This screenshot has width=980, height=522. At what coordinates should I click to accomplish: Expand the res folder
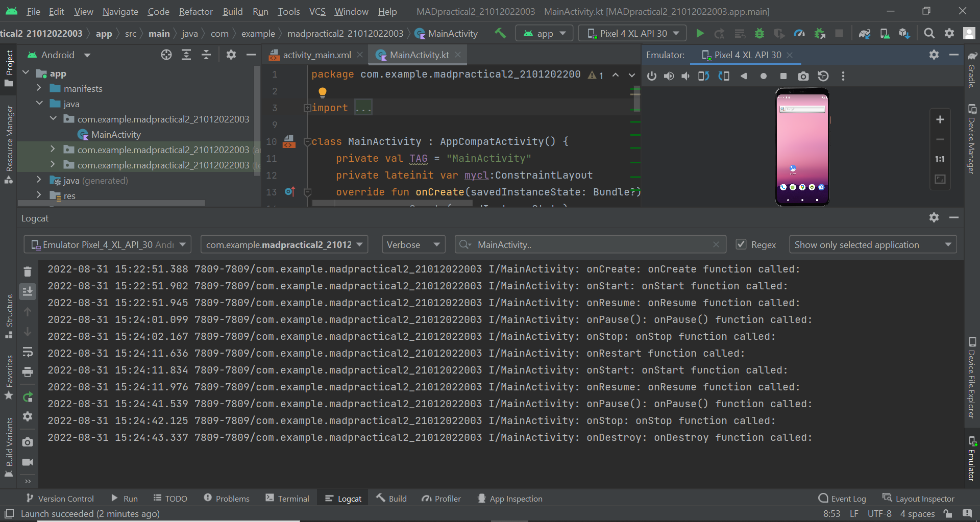(39, 195)
